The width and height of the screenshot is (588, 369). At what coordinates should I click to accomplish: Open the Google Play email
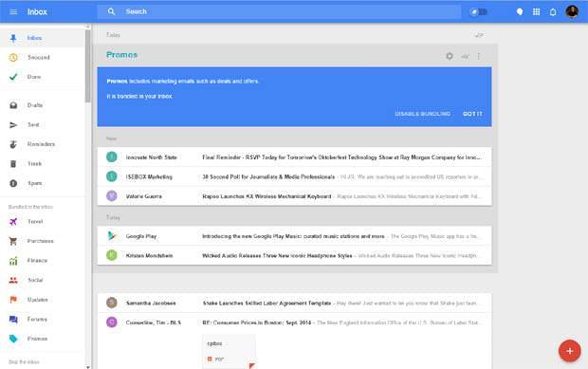coord(294,236)
